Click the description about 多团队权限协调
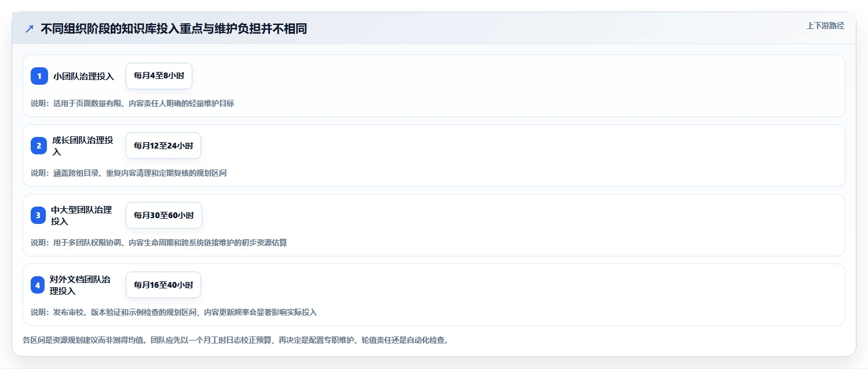This screenshot has height=369, width=868. (x=159, y=243)
